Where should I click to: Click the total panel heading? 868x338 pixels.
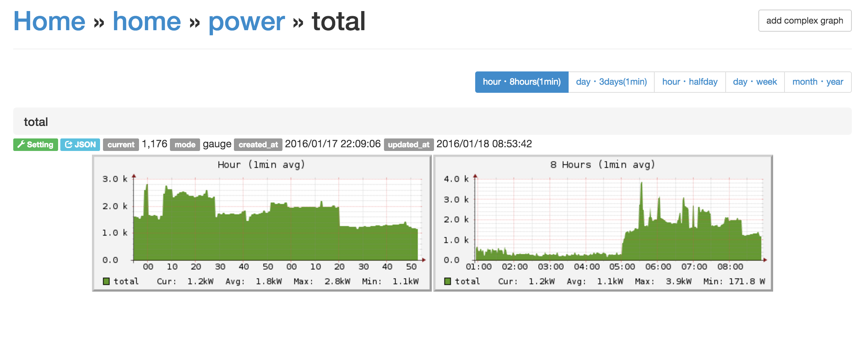pyautogui.click(x=36, y=122)
